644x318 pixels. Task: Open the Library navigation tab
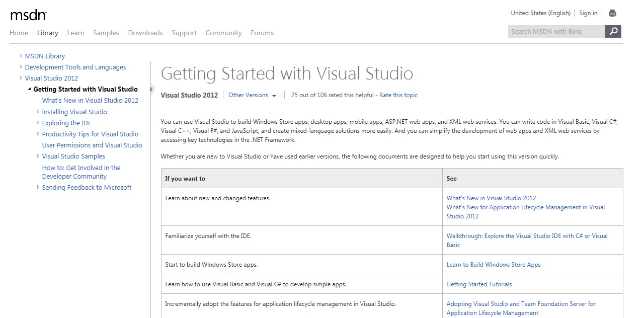[48, 33]
